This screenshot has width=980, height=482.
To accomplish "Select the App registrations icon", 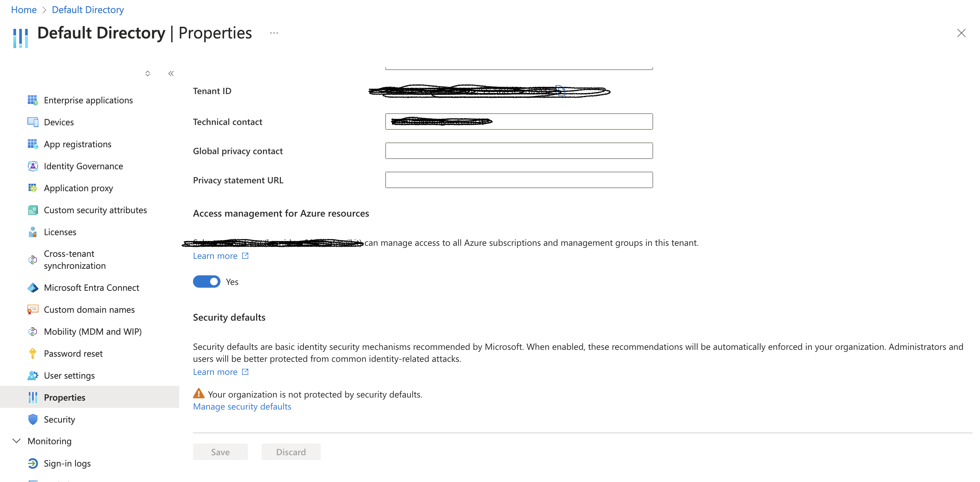I will (x=33, y=144).
